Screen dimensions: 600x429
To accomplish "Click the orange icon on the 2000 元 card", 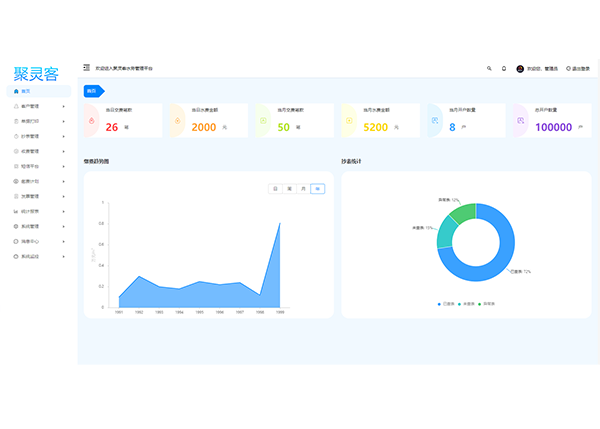I will tap(178, 121).
